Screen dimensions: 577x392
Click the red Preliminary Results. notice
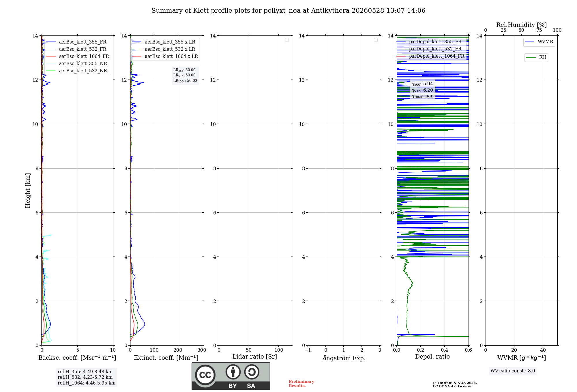(x=301, y=384)
